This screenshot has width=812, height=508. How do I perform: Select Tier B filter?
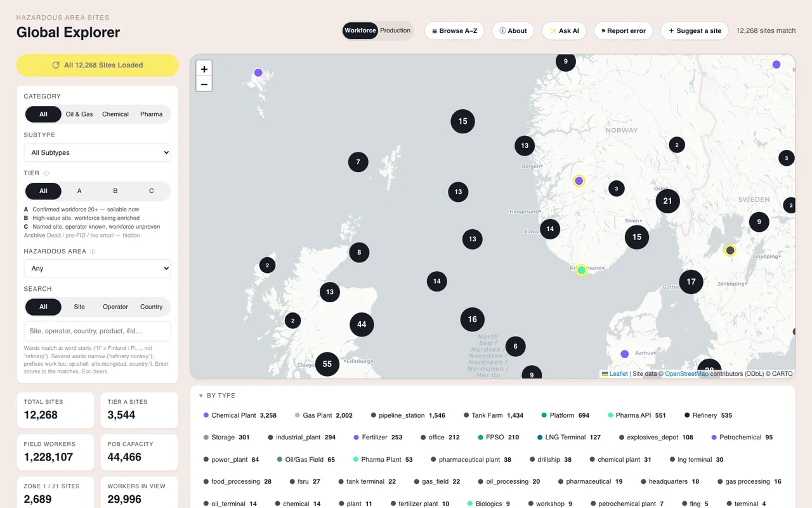[x=115, y=191]
